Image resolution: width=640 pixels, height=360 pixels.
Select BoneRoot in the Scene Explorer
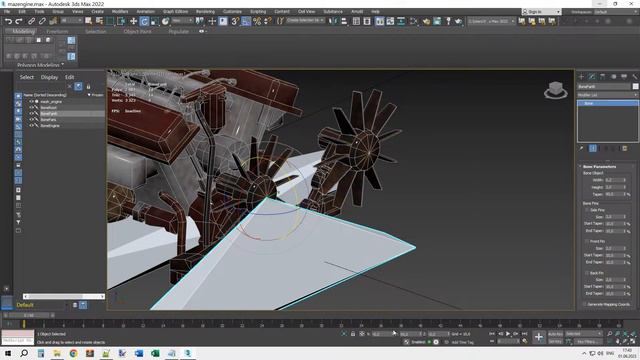(49, 107)
